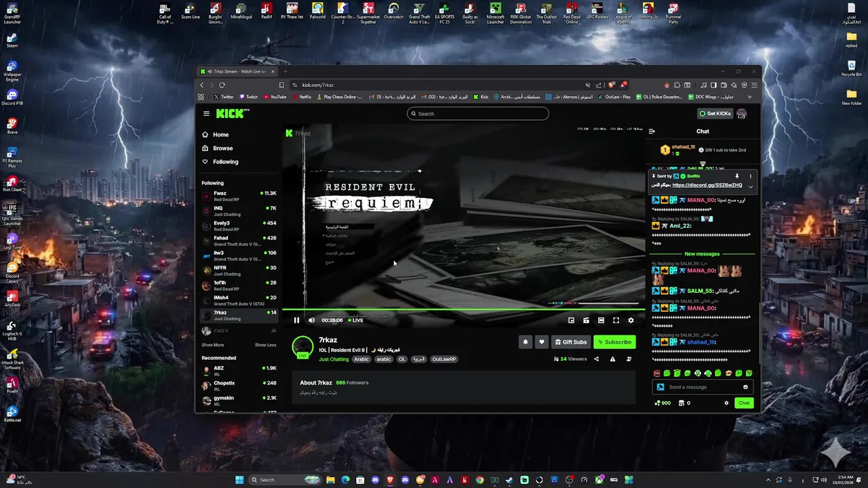The image size is (868, 488).
Task: Open recommended channel Chopstix
Action: 239,386
